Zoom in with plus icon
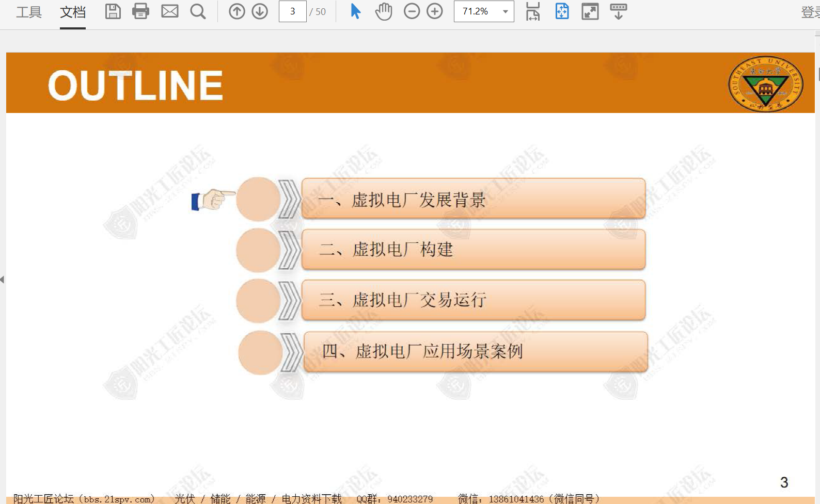820x504 pixels. click(x=435, y=11)
